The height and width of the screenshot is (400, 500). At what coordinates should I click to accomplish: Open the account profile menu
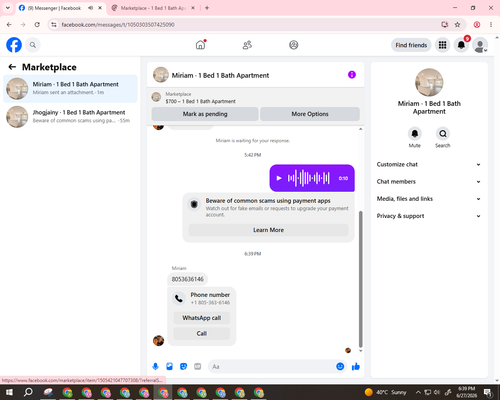pos(480,45)
